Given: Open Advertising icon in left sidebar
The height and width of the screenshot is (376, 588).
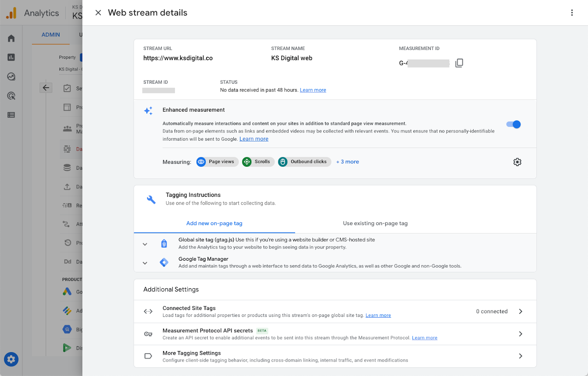Looking at the screenshot, I should (x=11, y=96).
